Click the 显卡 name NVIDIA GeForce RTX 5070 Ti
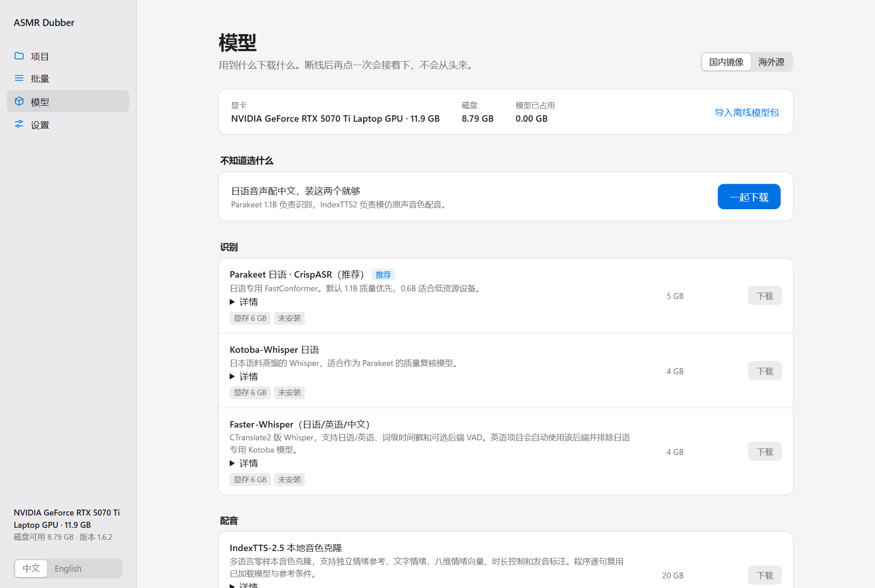The height and width of the screenshot is (588, 875). [335, 119]
